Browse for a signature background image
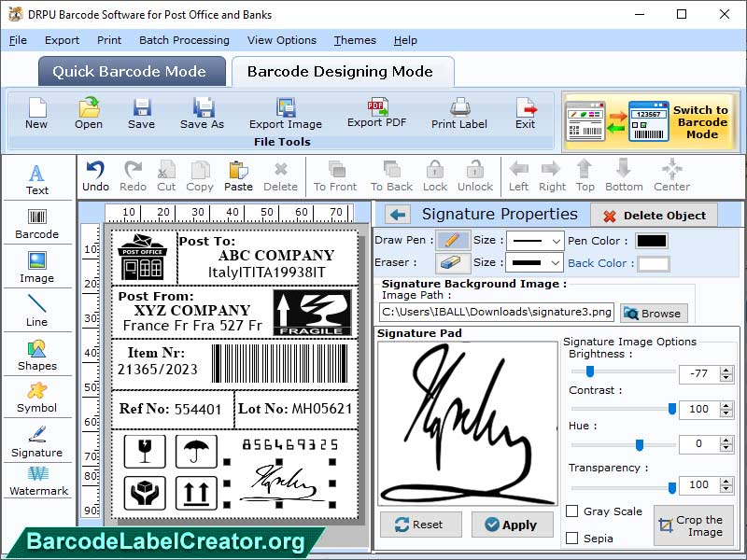The width and height of the screenshot is (747, 560). click(x=653, y=313)
